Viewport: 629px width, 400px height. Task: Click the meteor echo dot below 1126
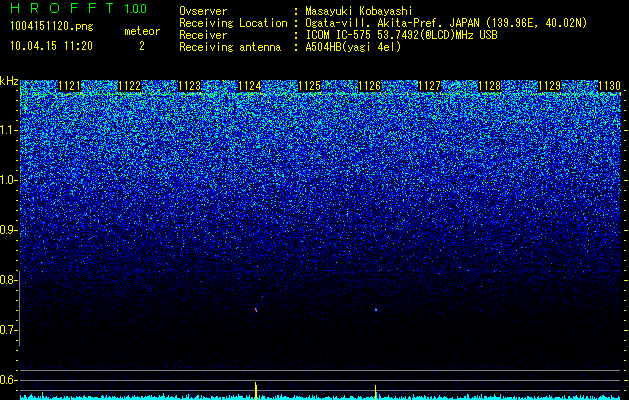376,309
